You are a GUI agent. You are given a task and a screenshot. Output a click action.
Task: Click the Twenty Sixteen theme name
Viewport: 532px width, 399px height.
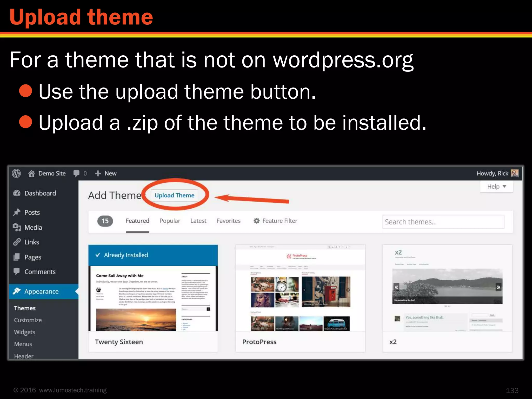pyautogui.click(x=119, y=342)
